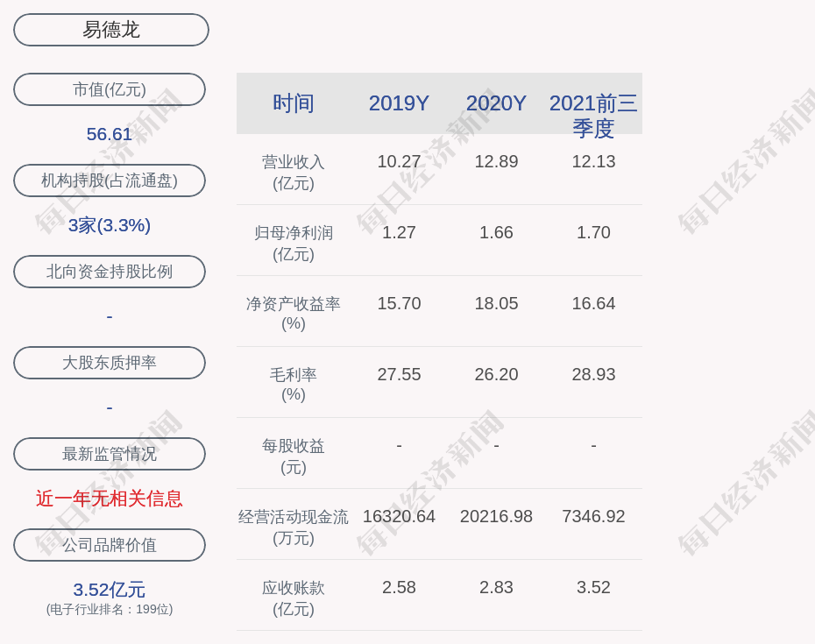815x644 pixels.
Task: Click the 机构持股(占流通盘) label
Action: 110,180
